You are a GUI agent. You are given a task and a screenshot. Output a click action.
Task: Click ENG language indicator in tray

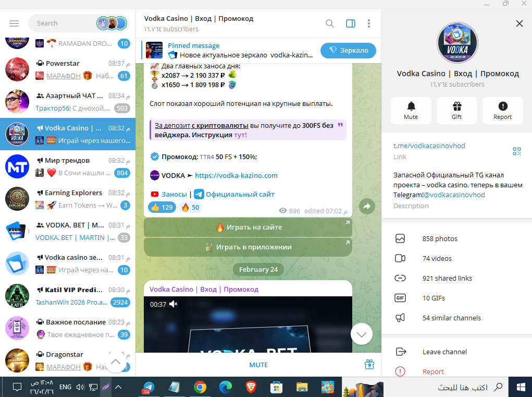pos(65,387)
